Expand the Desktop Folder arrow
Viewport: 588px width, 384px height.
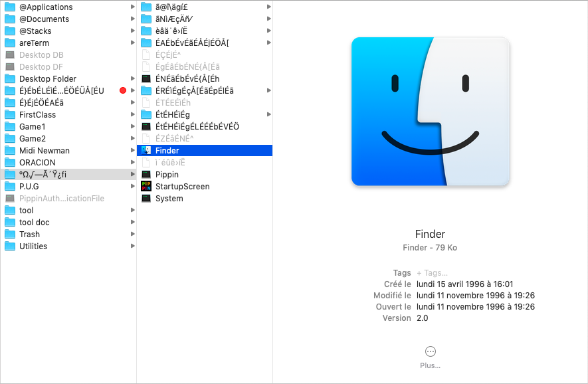132,79
